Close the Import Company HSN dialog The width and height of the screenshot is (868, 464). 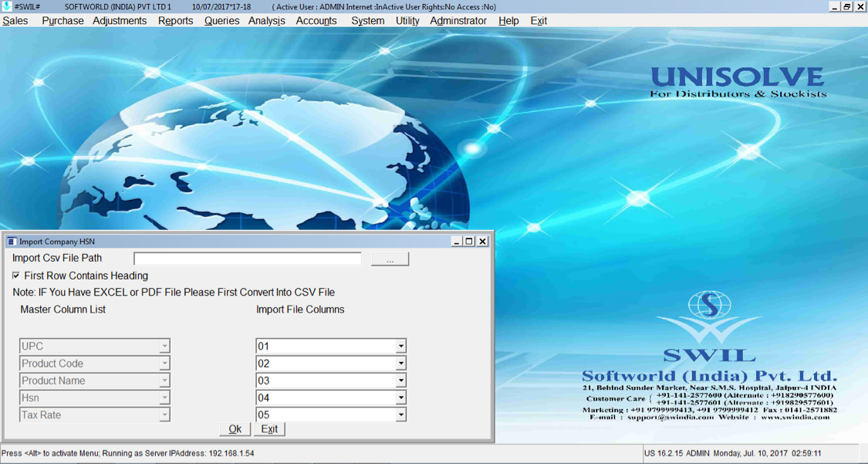tap(483, 242)
